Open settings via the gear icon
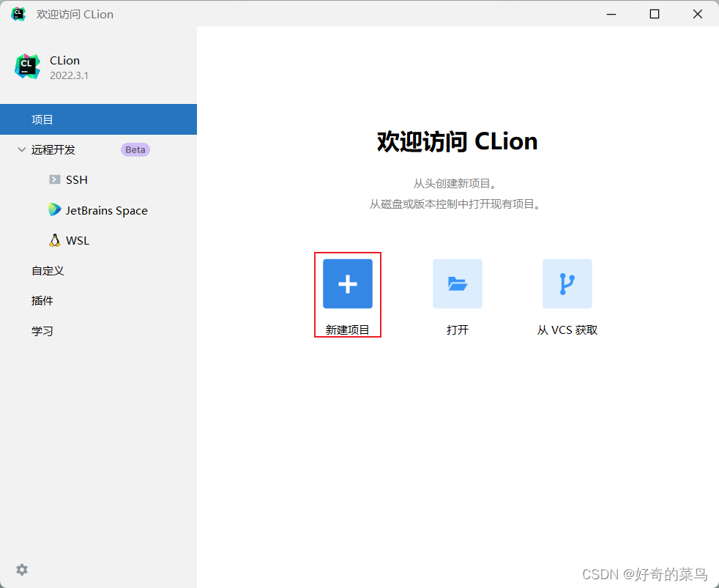Screen dimensions: 719x588 coord(21,570)
